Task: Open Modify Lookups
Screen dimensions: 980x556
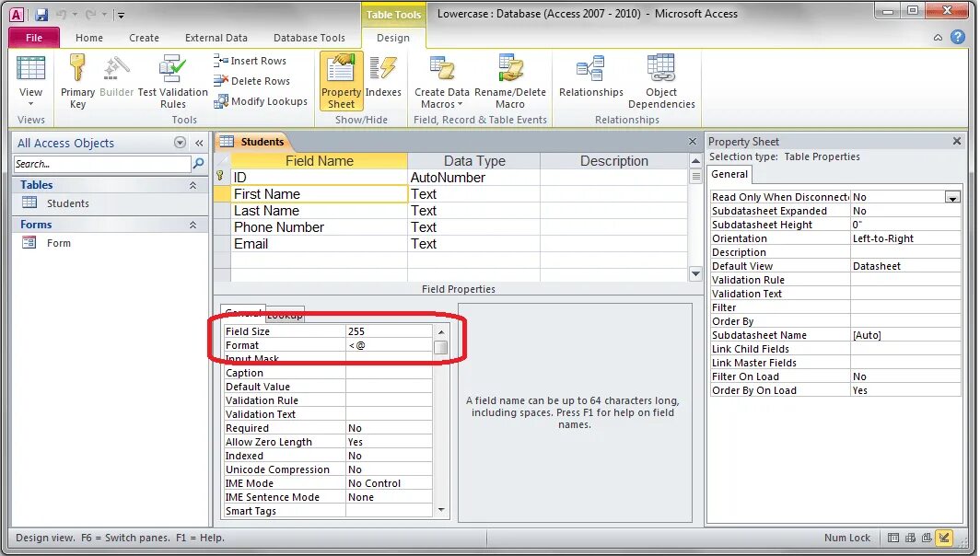Action: 261,101
